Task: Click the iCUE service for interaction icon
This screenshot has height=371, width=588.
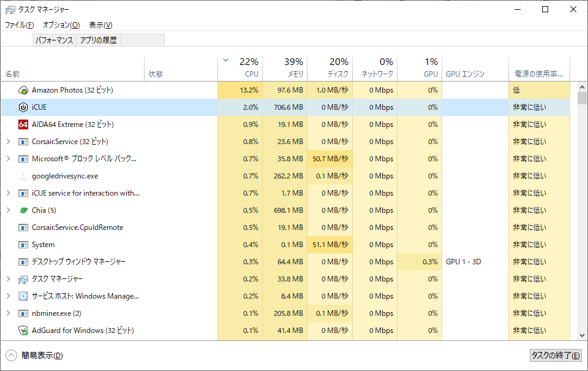Action: [x=23, y=193]
